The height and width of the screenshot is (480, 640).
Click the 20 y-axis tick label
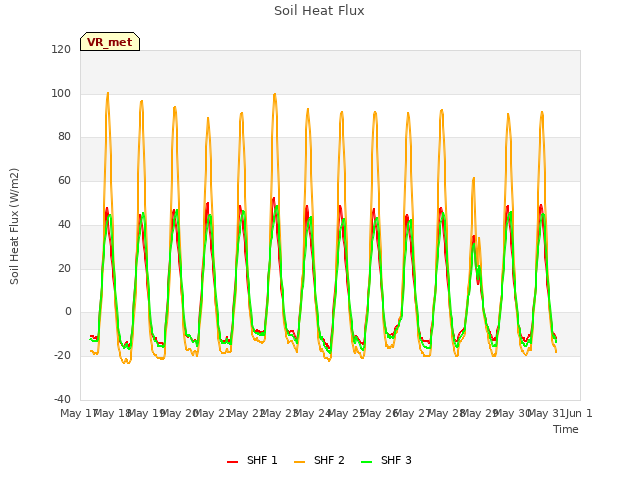pyautogui.click(x=64, y=269)
